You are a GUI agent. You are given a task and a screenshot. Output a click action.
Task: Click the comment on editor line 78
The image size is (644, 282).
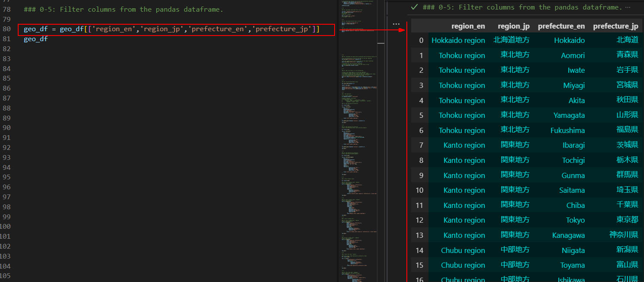pos(124,9)
